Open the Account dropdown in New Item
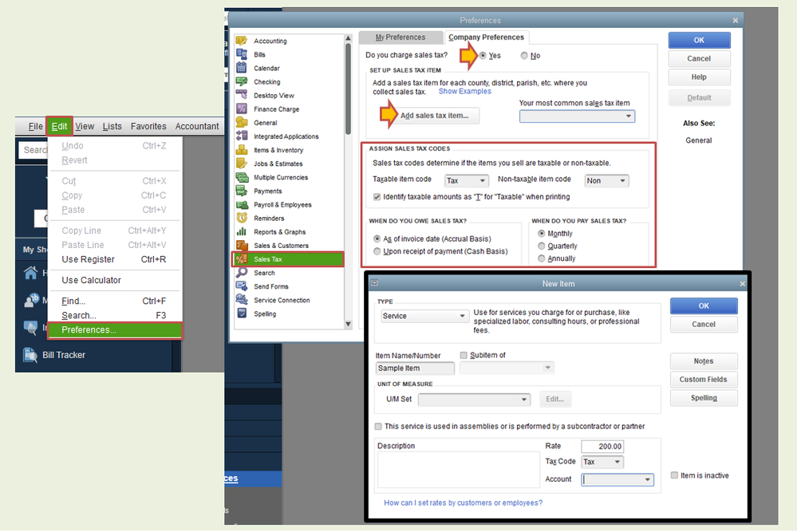The width and height of the screenshot is (797, 532). tap(617, 479)
